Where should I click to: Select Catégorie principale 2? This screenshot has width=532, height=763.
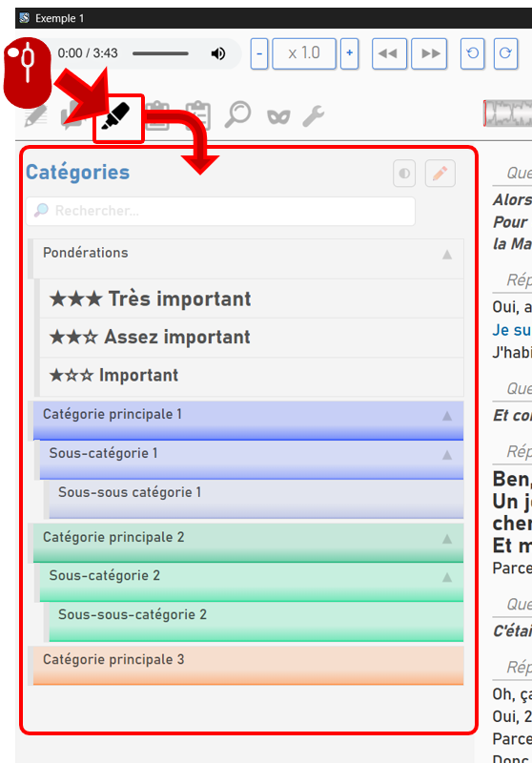click(248, 543)
